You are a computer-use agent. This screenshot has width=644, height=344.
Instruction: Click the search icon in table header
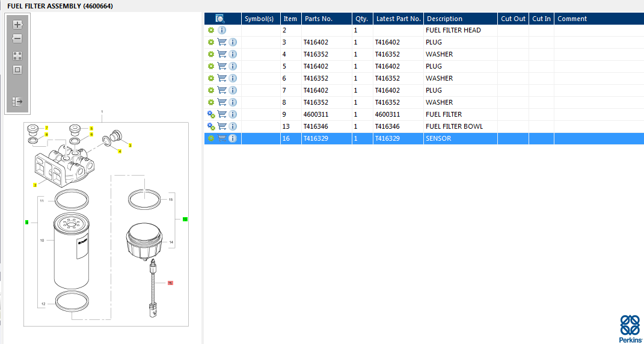click(x=220, y=19)
